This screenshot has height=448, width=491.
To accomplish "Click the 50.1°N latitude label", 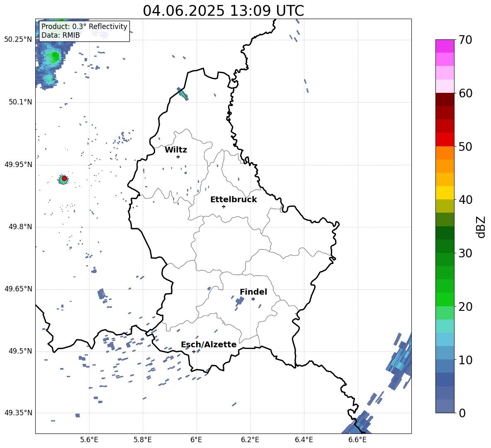I will [20, 102].
